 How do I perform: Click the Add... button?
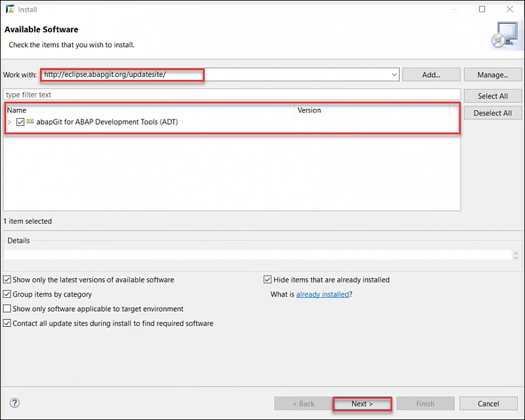431,75
